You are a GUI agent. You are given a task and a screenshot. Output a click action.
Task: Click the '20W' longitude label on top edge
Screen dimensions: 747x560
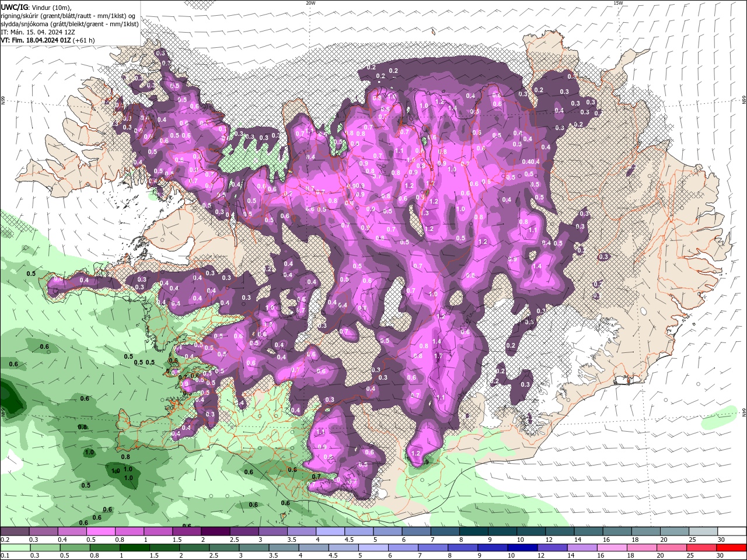[310, 3]
